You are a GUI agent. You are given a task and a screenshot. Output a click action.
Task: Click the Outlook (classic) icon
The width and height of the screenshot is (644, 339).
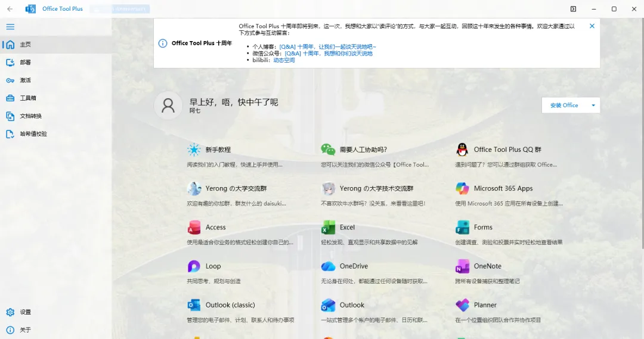click(x=194, y=305)
